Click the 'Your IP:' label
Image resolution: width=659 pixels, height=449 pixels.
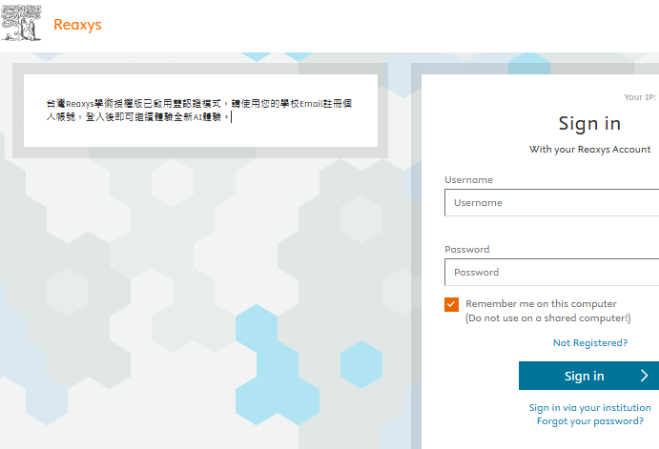coord(640,97)
